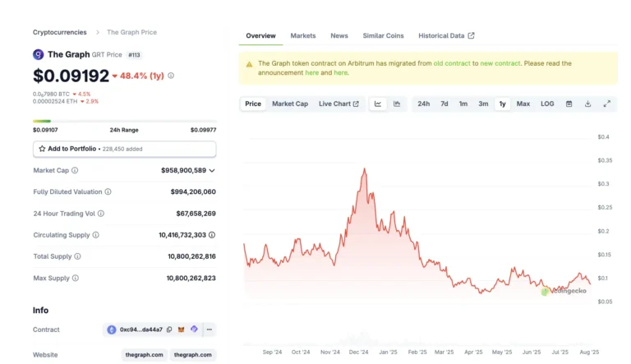Image resolution: width=631 pixels, height=364 pixels.
Task: Open the 'new contract' link
Action: coord(500,63)
